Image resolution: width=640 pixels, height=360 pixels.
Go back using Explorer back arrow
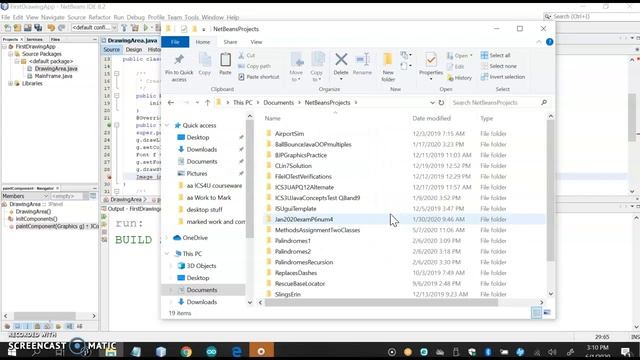pyautogui.click(x=171, y=102)
